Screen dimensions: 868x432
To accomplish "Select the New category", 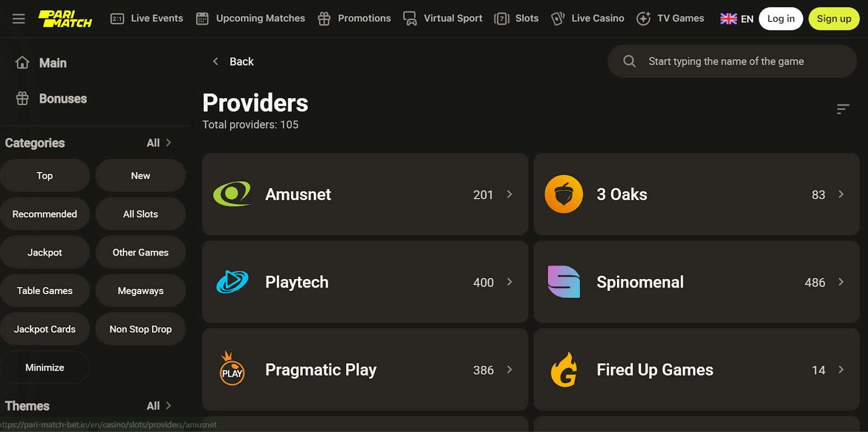I will [x=141, y=175].
